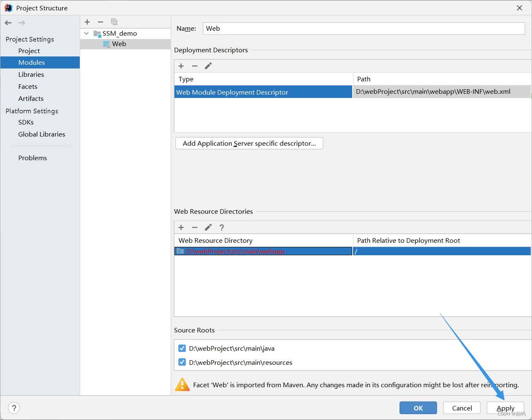The width and height of the screenshot is (532, 420).
Task: Select the SSM_demo module row
Action: click(x=125, y=34)
